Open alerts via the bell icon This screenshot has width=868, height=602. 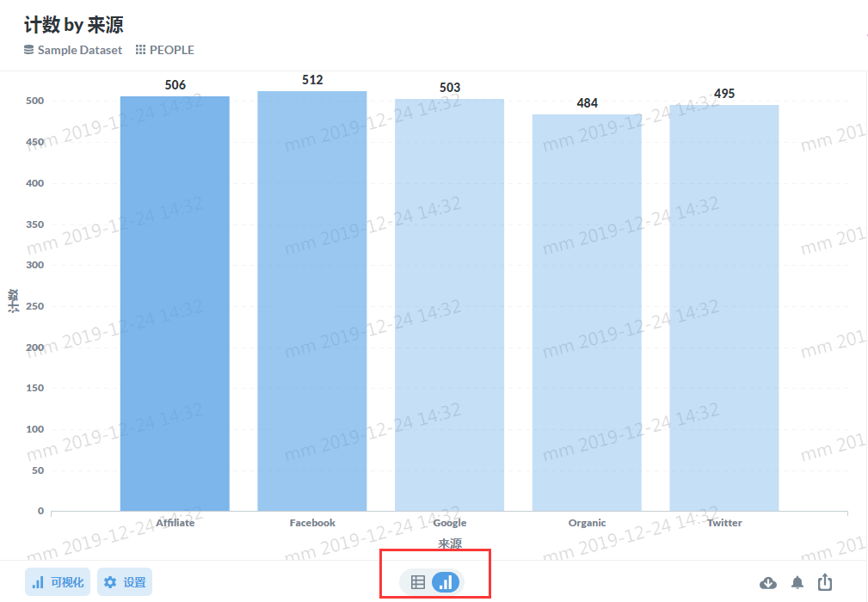click(x=797, y=582)
